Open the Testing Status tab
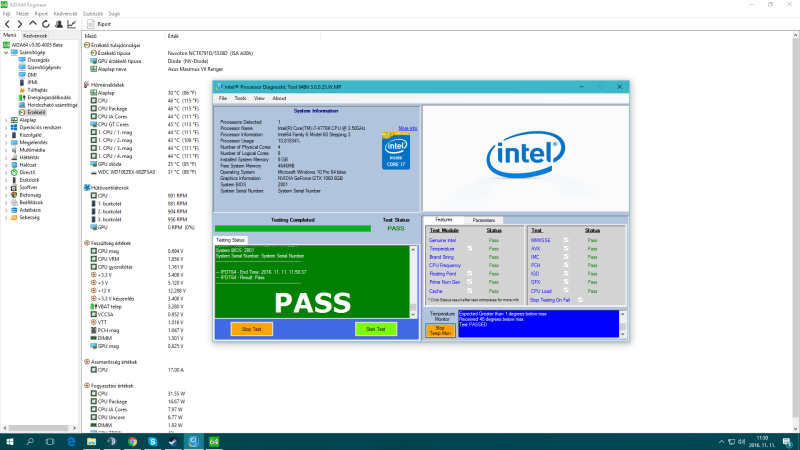Image resolution: width=800 pixels, height=450 pixels. pyautogui.click(x=230, y=240)
